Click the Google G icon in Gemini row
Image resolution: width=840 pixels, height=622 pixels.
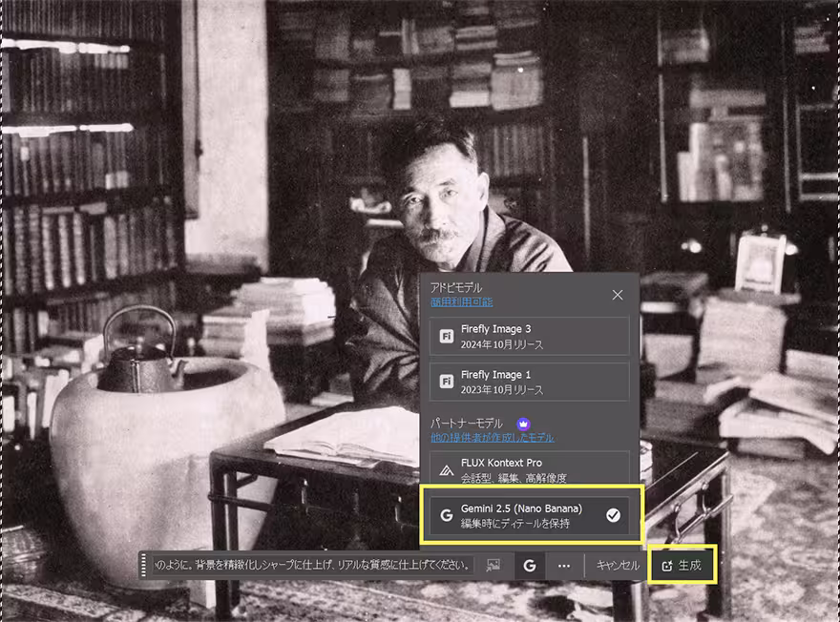tap(446, 515)
